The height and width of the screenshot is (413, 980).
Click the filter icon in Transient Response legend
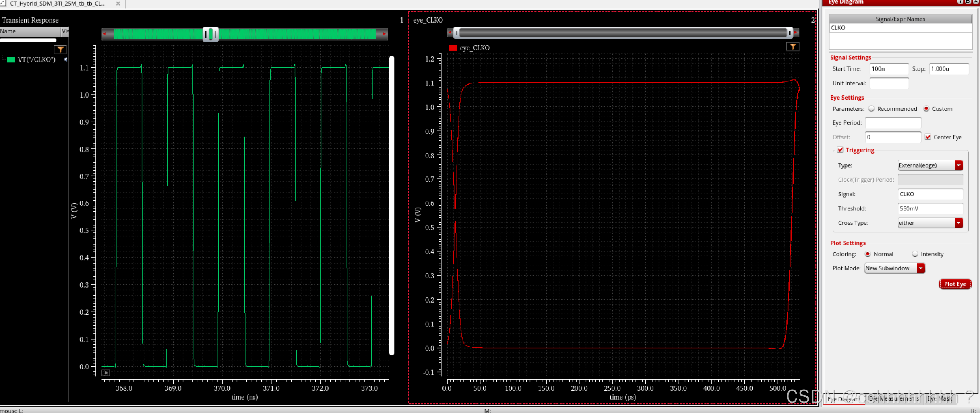click(60, 50)
